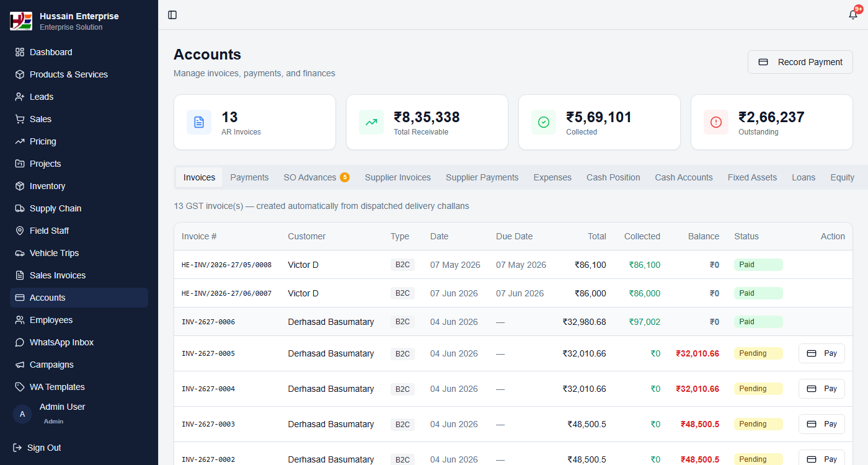Switch to Fixed Assets tab
The height and width of the screenshot is (465, 868).
click(x=752, y=177)
